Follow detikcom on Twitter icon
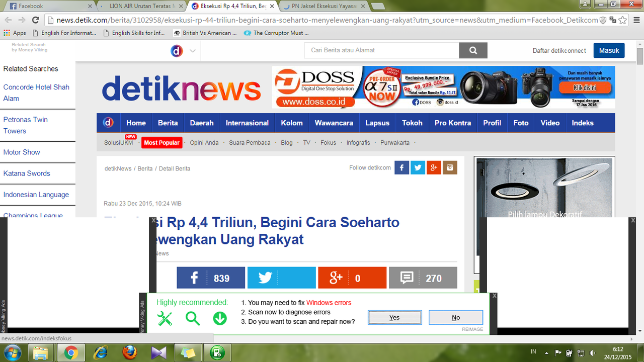This screenshot has height=362, width=644. pyautogui.click(x=418, y=168)
